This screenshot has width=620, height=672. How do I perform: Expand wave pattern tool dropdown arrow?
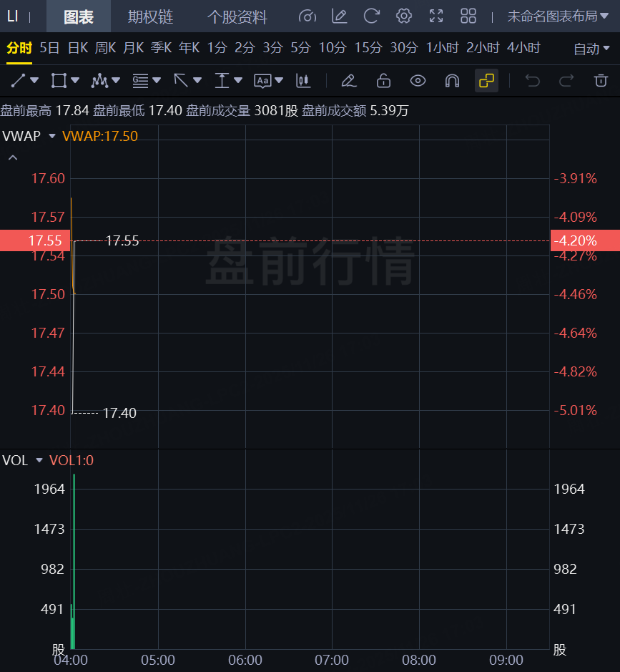pos(116,80)
